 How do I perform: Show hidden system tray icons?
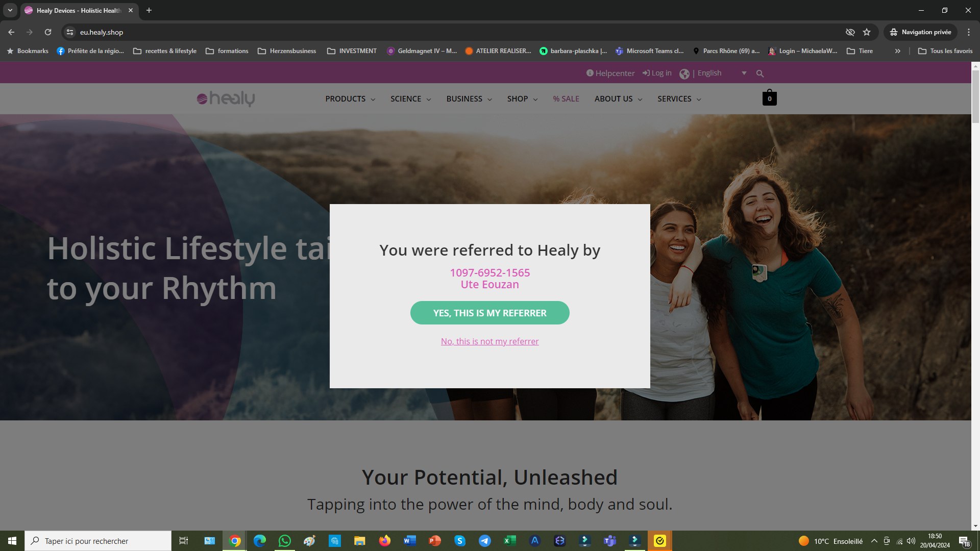click(x=874, y=541)
